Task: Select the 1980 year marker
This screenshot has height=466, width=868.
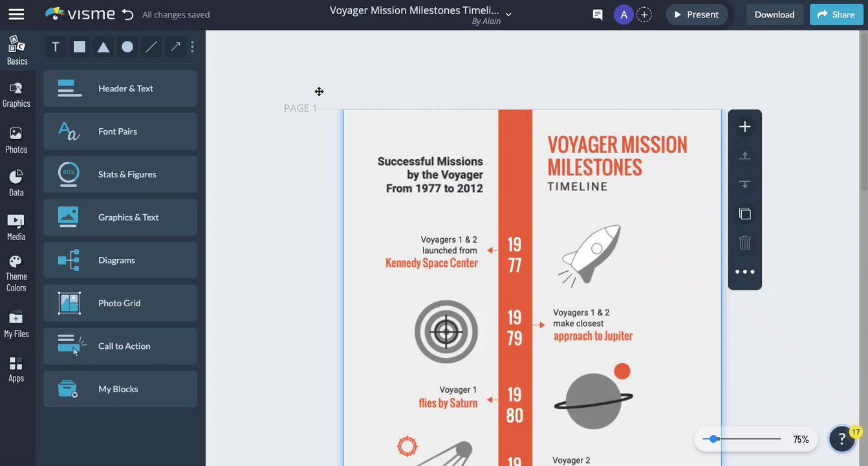Action: (515, 405)
